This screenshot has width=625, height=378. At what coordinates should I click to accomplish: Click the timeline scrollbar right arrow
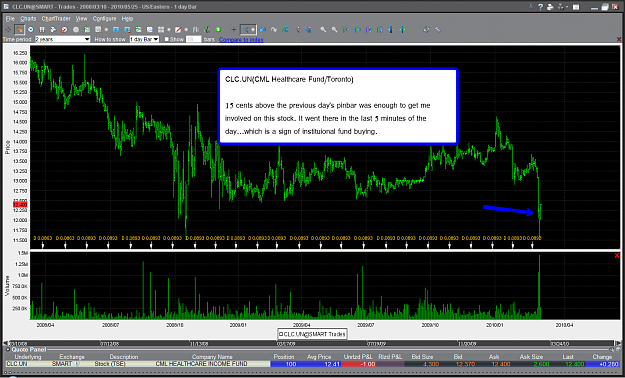(617, 343)
